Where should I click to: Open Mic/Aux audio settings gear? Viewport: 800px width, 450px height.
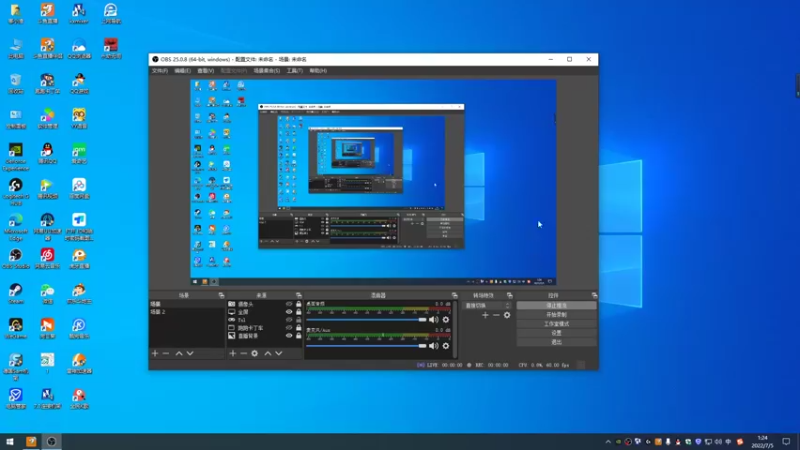(x=446, y=345)
